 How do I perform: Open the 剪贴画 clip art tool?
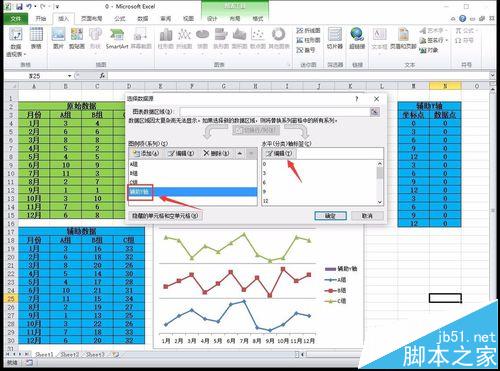(x=77, y=39)
